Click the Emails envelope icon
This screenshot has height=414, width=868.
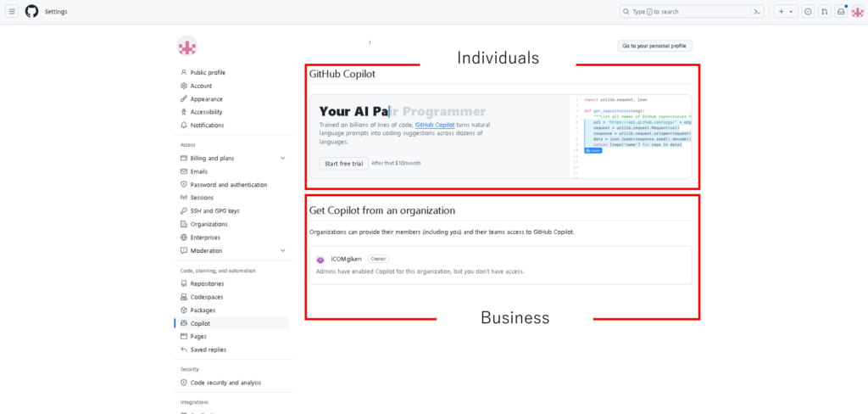pos(184,172)
